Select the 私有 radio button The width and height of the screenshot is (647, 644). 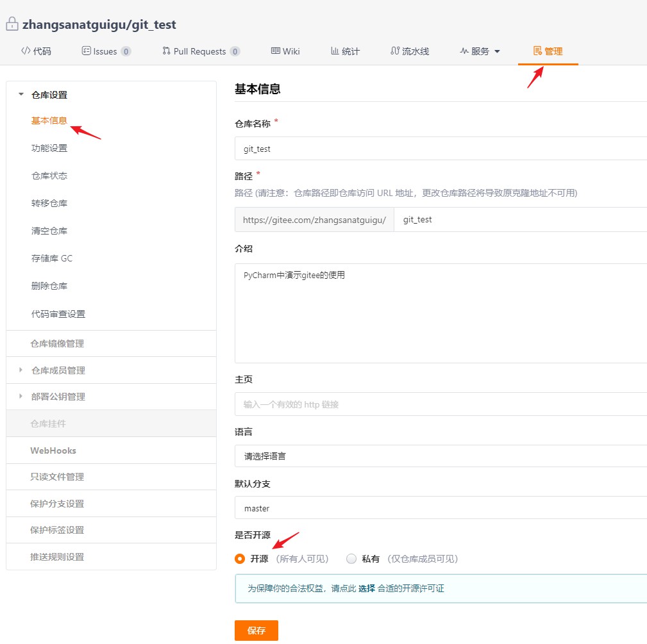[351, 559]
